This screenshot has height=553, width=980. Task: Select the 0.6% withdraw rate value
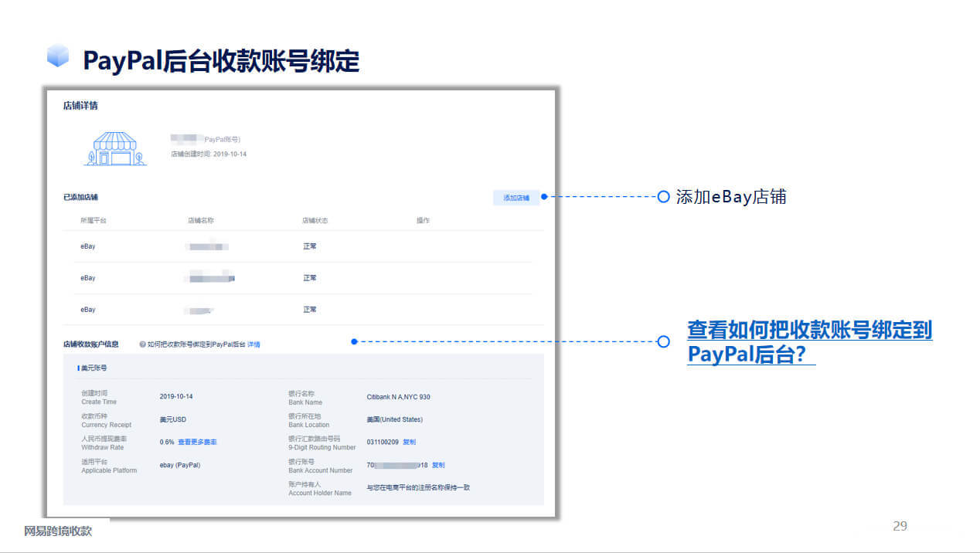point(167,442)
